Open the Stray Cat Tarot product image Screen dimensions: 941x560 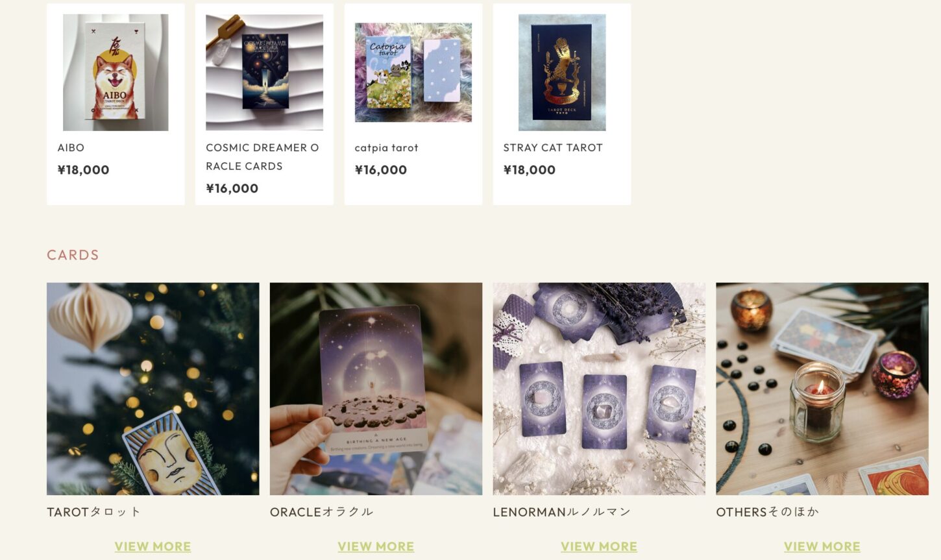coord(562,72)
